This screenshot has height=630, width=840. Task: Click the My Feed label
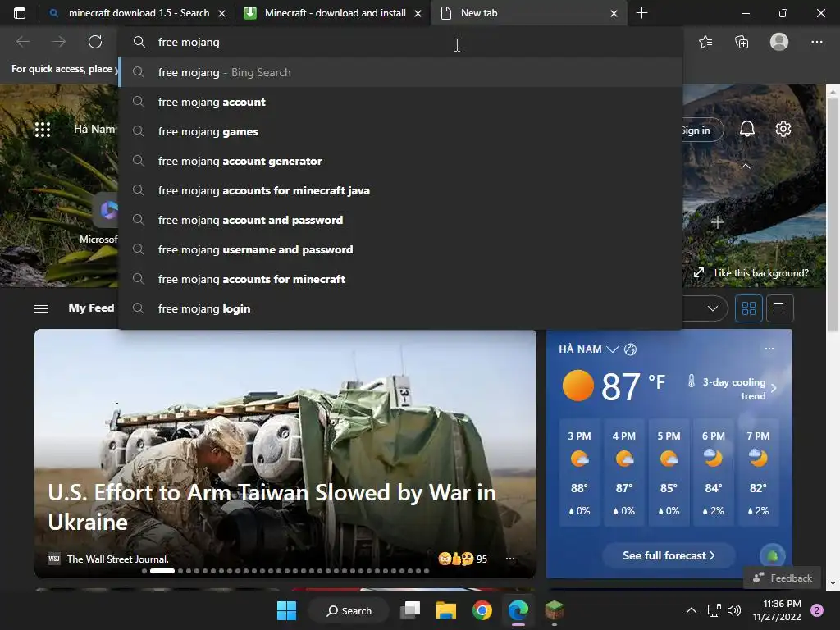point(91,308)
